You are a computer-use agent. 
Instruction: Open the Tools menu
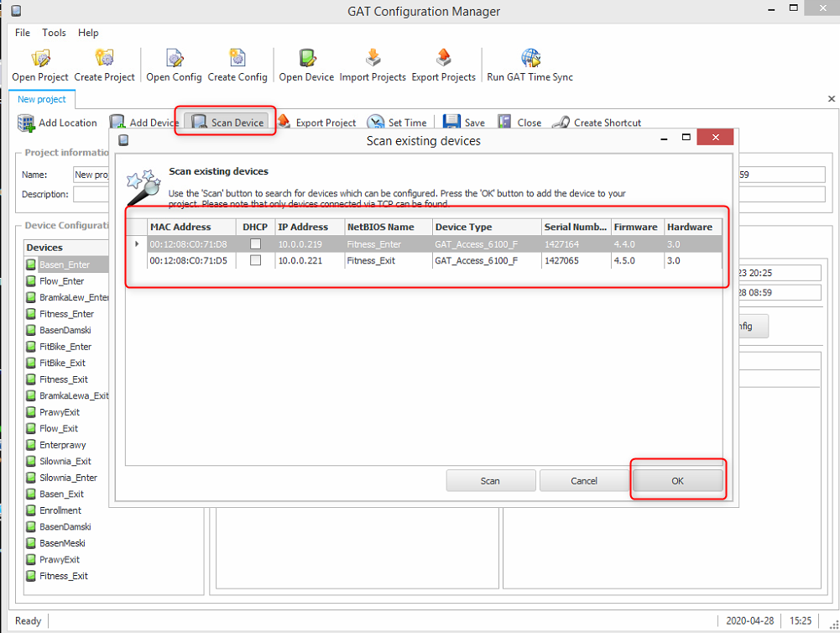pyautogui.click(x=54, y=33)
